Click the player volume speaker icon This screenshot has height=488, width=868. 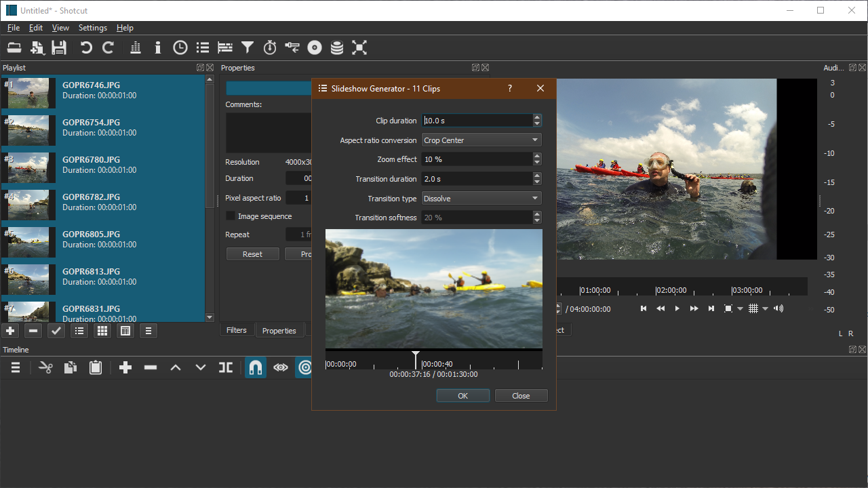pos(778,309)
